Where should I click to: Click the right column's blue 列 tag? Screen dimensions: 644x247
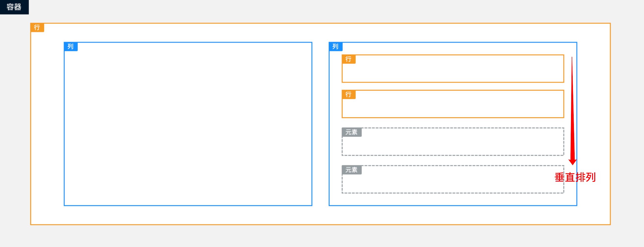point(335,47)
